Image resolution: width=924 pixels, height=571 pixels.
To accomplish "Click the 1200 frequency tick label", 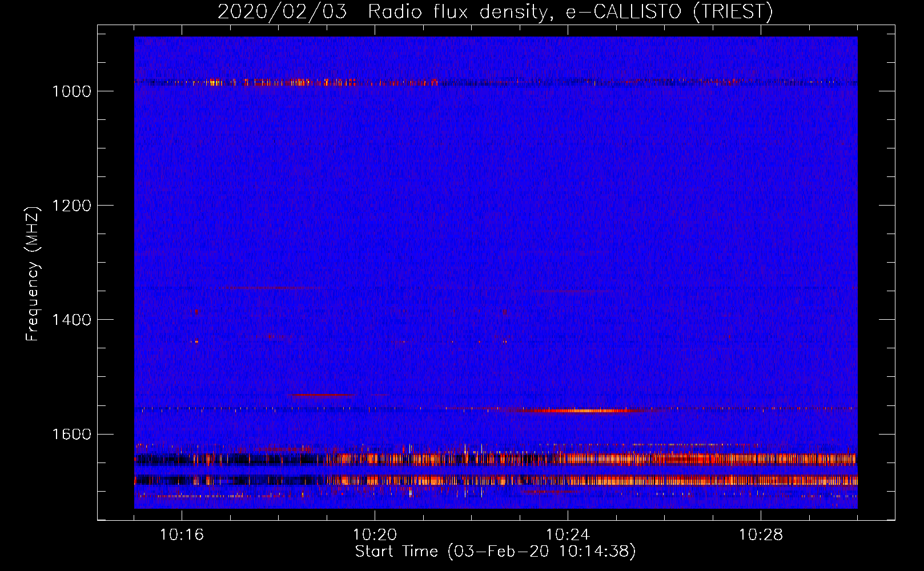I will pos(71,206).
